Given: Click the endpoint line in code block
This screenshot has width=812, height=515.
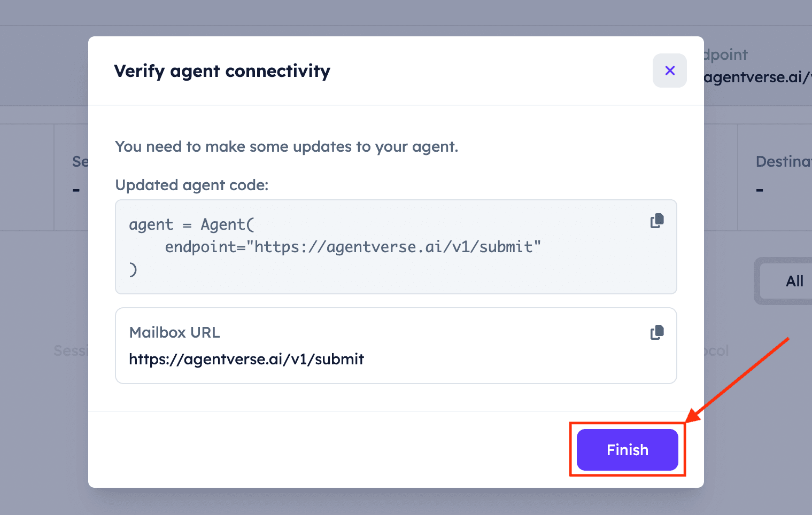Looking at the screenshot, I should click(353, 247).
